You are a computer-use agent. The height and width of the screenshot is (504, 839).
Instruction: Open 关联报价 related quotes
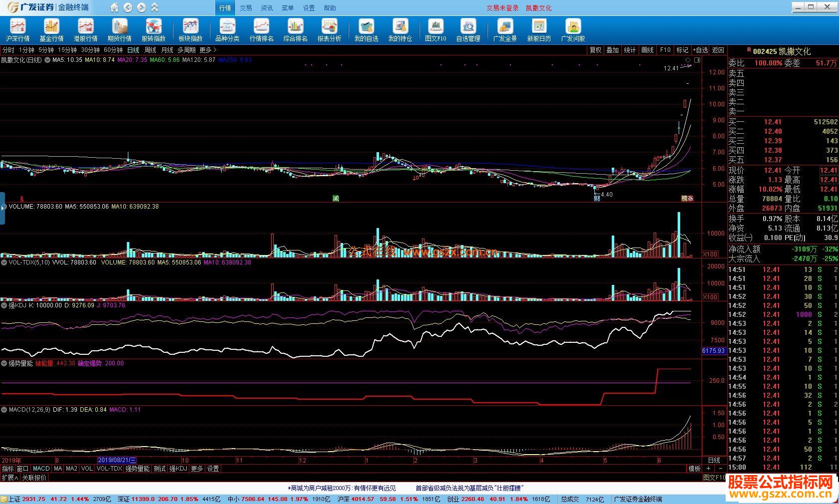34,478
